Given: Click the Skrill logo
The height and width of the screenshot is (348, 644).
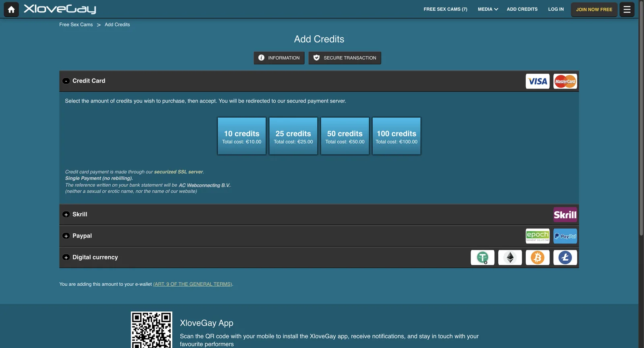Looking at the screenshot, I should (565, 215).
